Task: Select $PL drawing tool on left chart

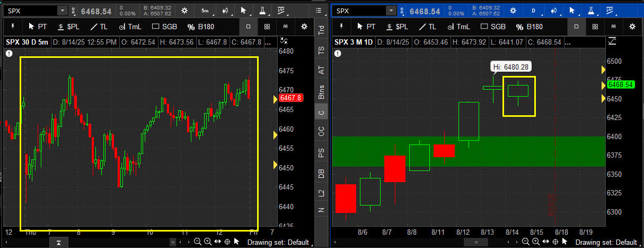Action: tap(69, 26)
